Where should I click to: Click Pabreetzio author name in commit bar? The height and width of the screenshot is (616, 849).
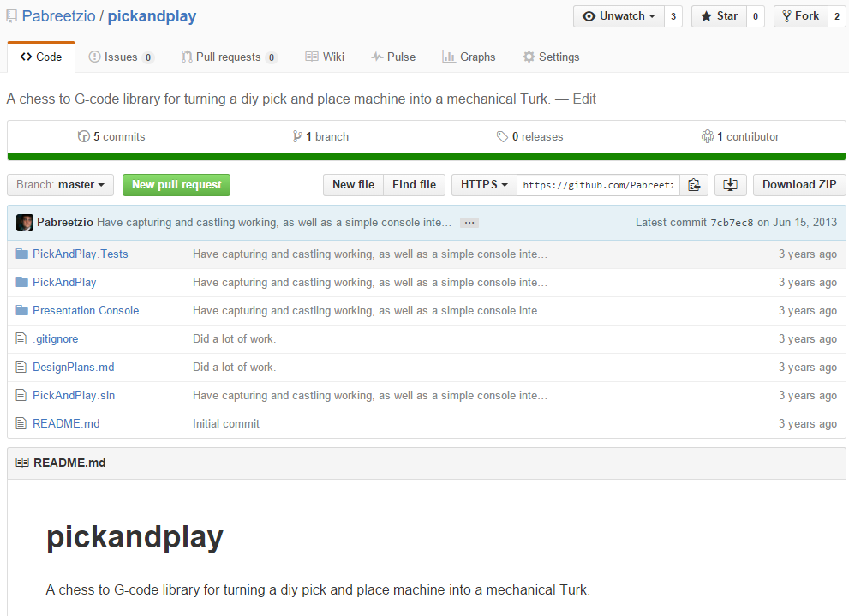click(x=65, y=223)
